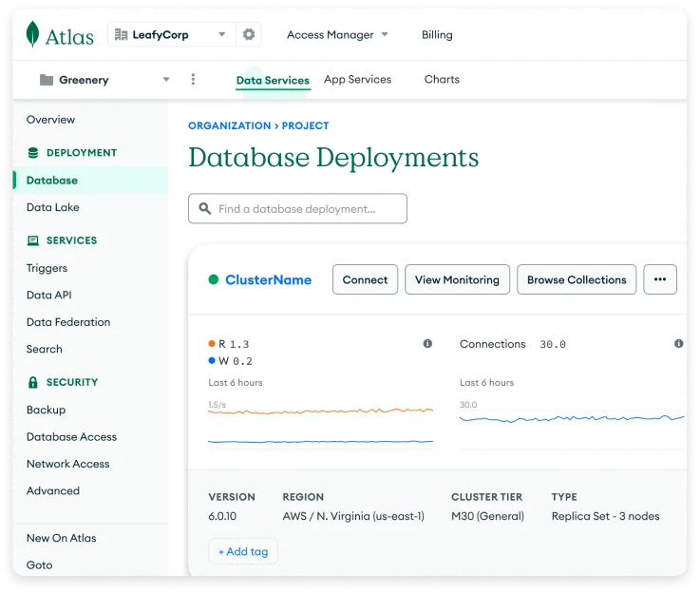
Task: Go to Billing
Action: [x=437, y=34]
